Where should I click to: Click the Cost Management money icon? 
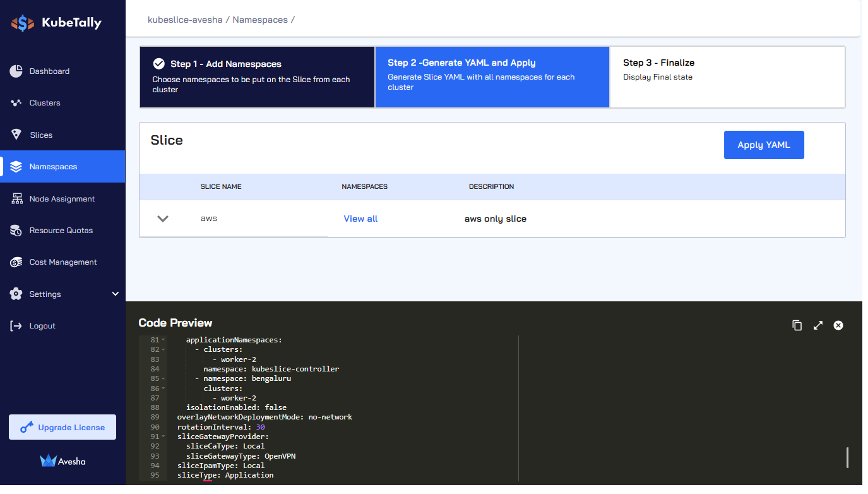[16, 262]
